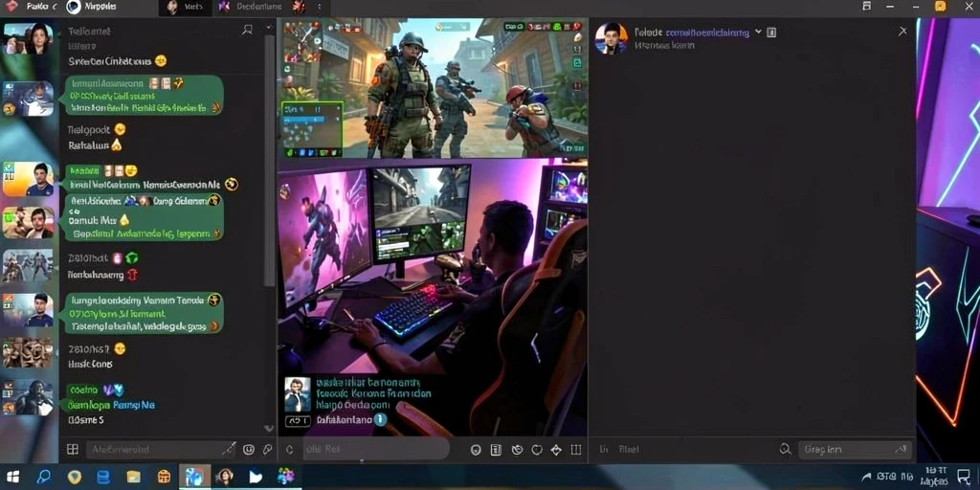The image size is (980, 490).
Task: Click the chat search icon in chat list header
Action: click(248, 30)
